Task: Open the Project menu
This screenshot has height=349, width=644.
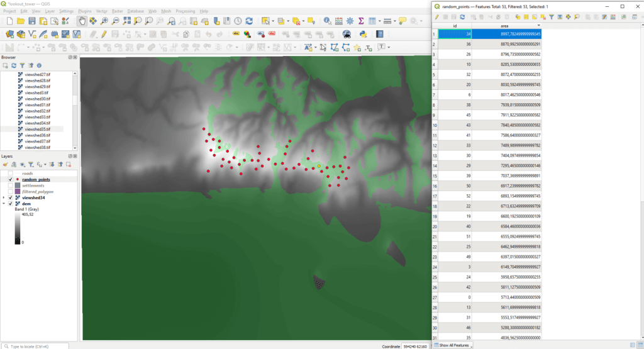Action: (x=9, y=11)
